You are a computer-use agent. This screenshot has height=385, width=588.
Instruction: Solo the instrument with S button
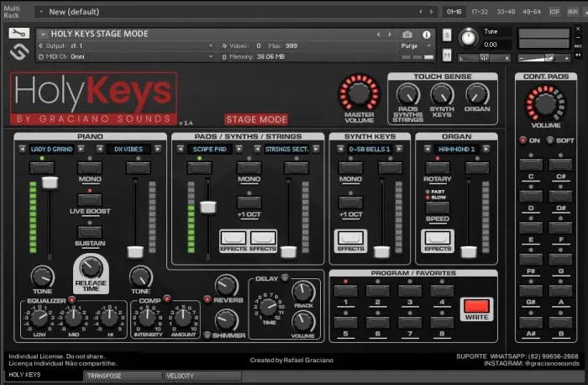(x=447, y=35)
